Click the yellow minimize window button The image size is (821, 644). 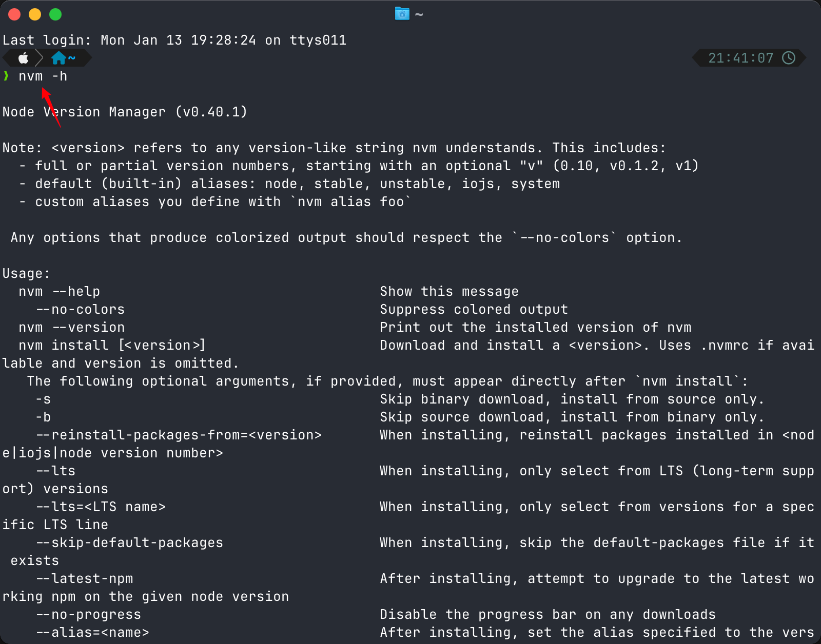coord(35,14)
